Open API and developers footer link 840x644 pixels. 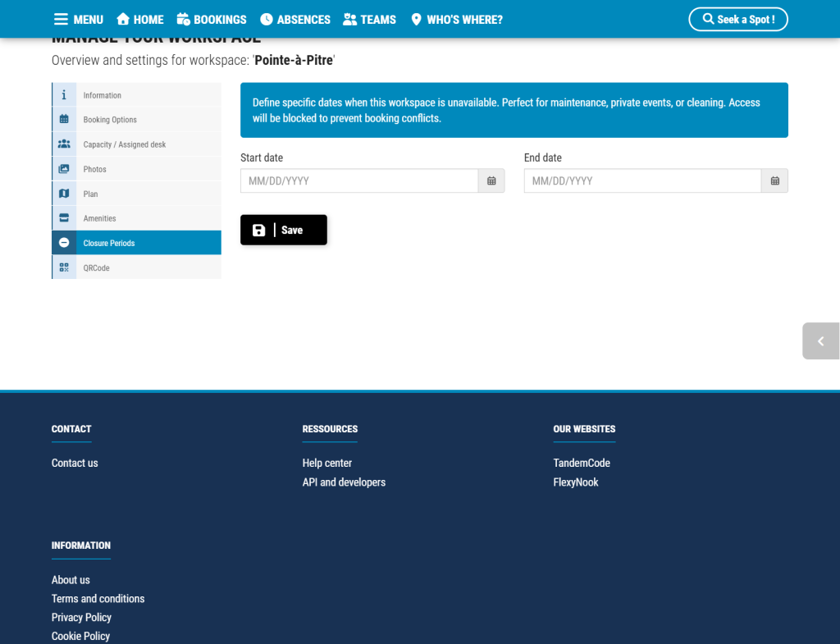point(344,482)
